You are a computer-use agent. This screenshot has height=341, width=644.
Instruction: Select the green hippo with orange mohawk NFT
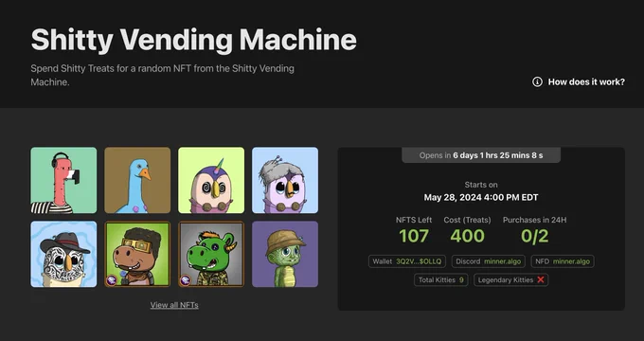click(211, 254)
